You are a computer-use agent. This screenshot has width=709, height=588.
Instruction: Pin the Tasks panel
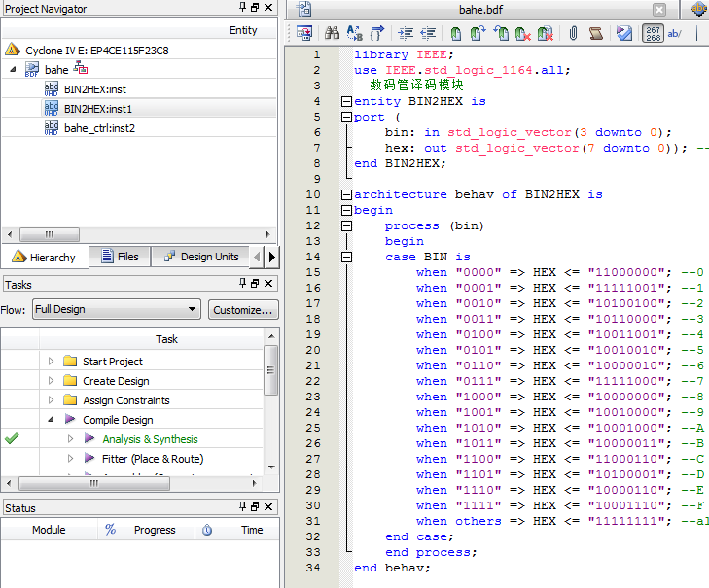(243, 283)
